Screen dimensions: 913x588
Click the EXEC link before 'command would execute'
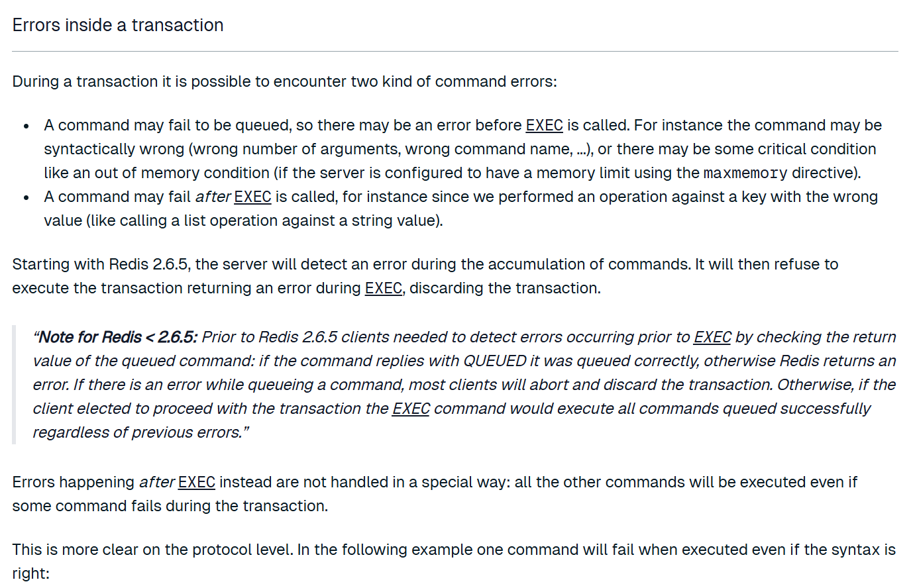click(x=411, y=409)
